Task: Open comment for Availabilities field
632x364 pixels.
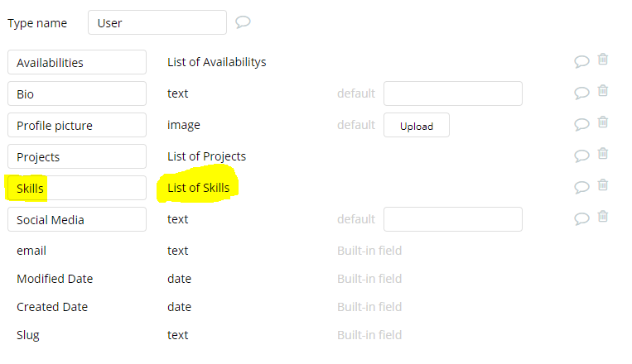Action: click(581, 61)
